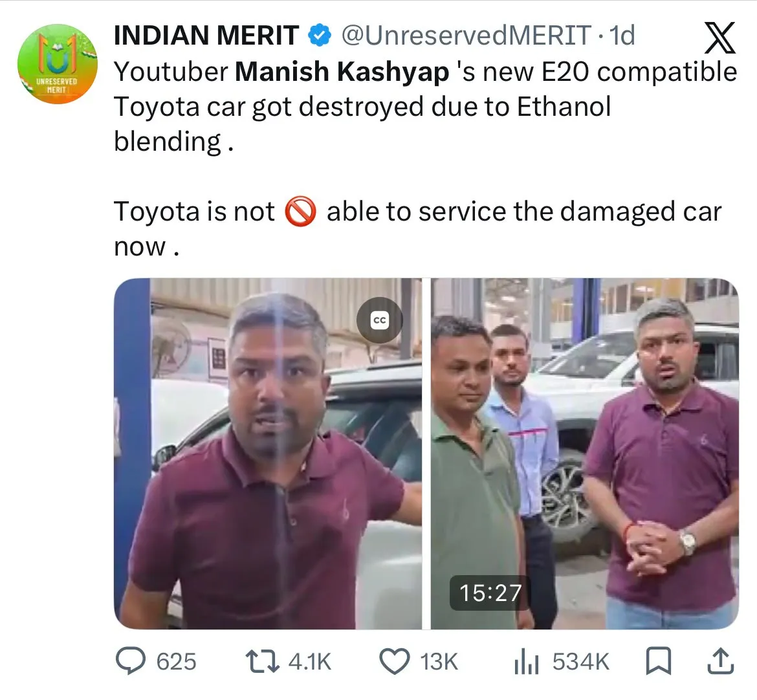757x700 pixels.
Task: Tap the retweet arrows icon
Action: click(262, 661)
